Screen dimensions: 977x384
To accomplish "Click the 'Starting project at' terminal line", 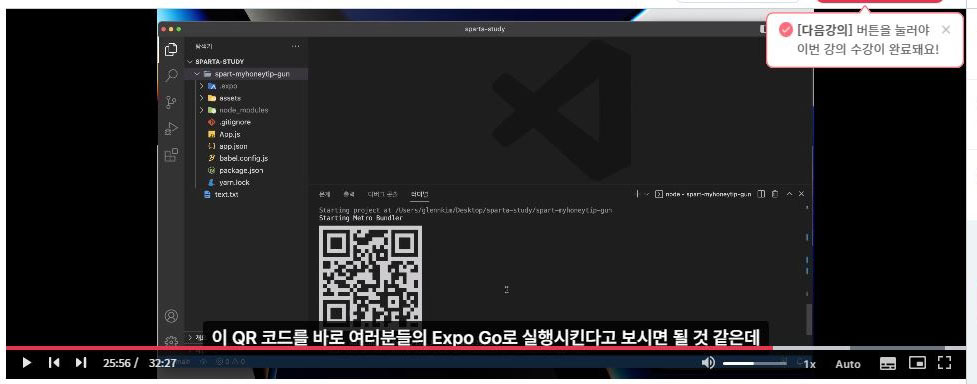I will (465, 211).
